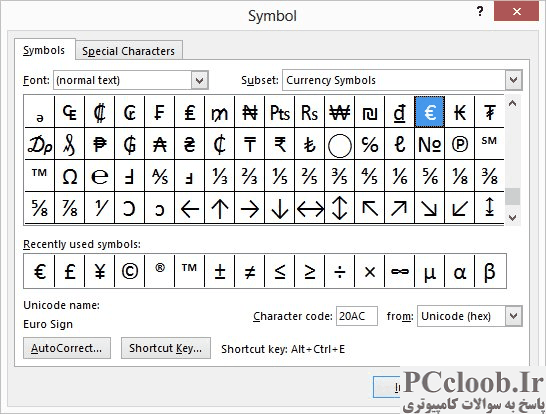Screen dimensions: 546x414
Task: Insert recent copyright © symbol
Action: [130, 271]
